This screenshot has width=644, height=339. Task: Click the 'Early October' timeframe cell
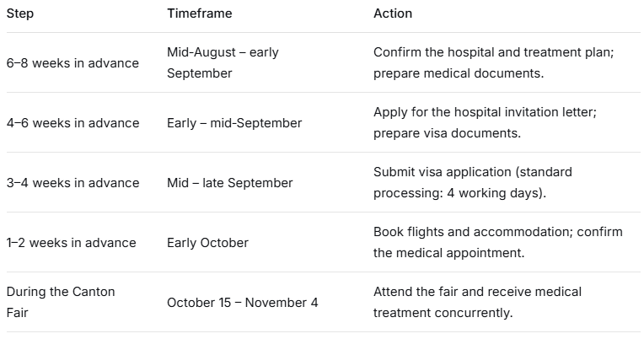tap(207, 243)
